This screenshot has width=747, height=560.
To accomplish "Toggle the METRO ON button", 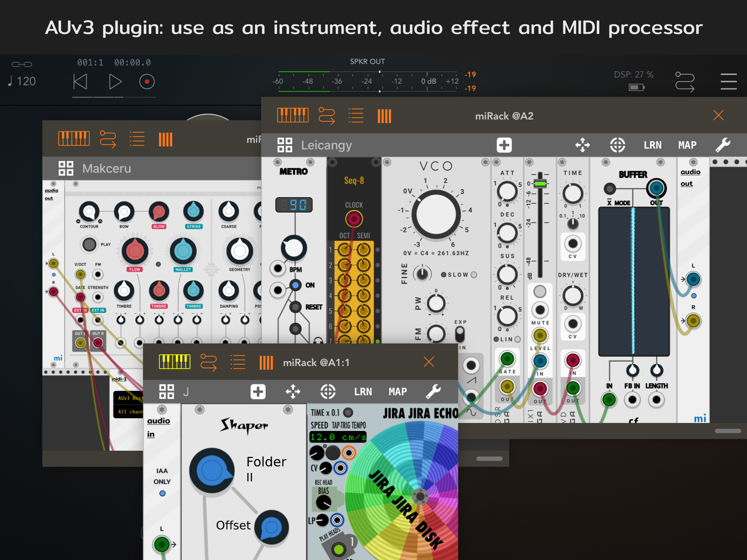I will pos(296,285).
